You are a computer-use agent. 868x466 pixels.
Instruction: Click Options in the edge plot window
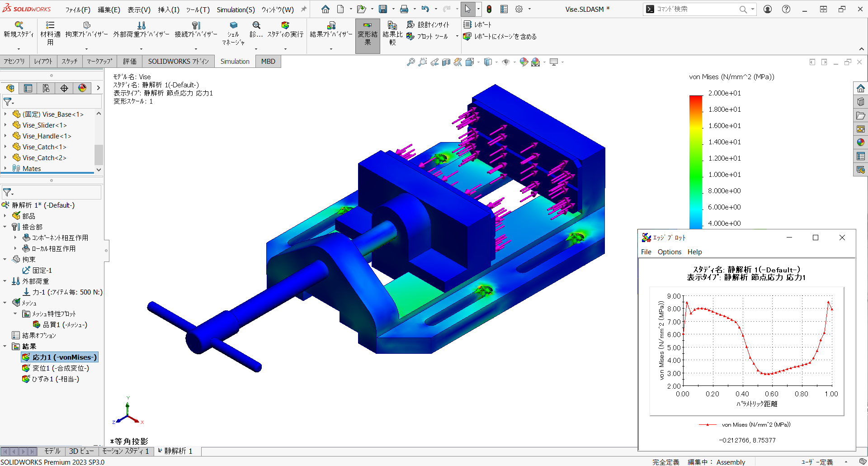(x=670, y=252)
